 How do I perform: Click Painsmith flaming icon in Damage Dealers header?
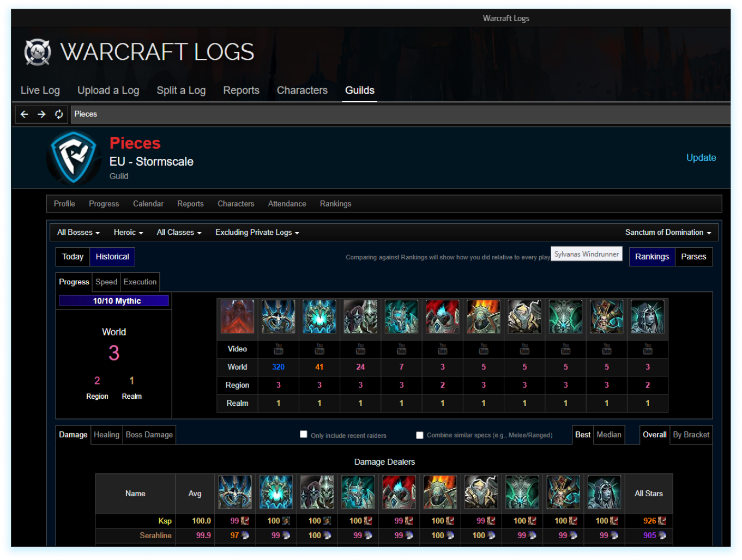tap(440, 492)
